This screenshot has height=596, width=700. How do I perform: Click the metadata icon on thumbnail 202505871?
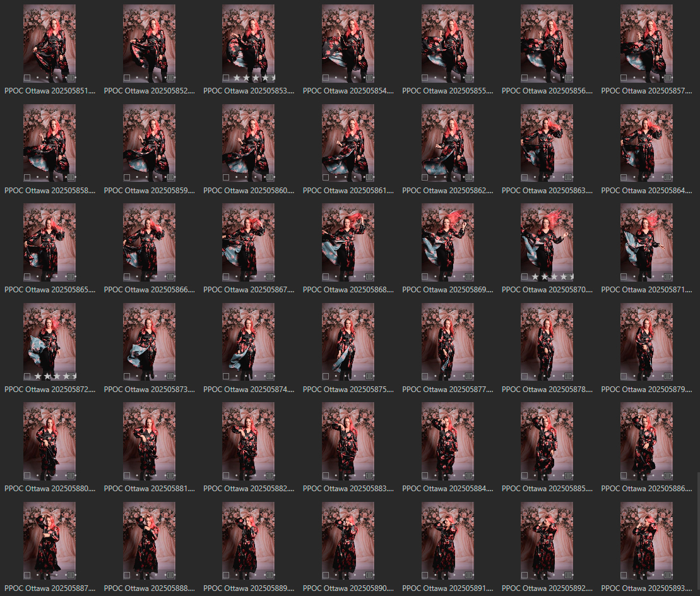668,277
